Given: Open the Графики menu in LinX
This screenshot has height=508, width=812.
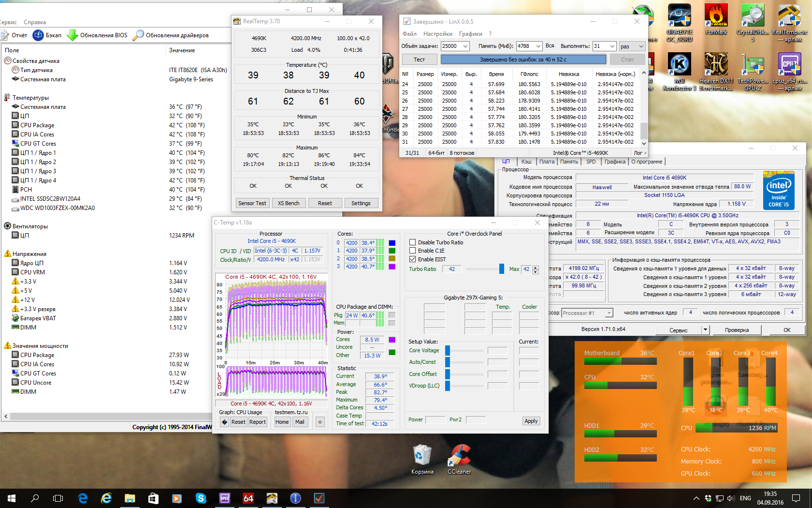Looking at the screenshot, I should 471,34.
